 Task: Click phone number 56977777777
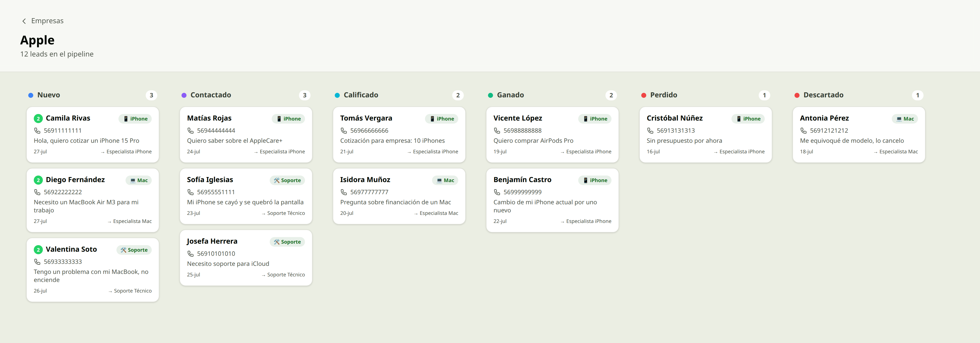coord(369,192)
